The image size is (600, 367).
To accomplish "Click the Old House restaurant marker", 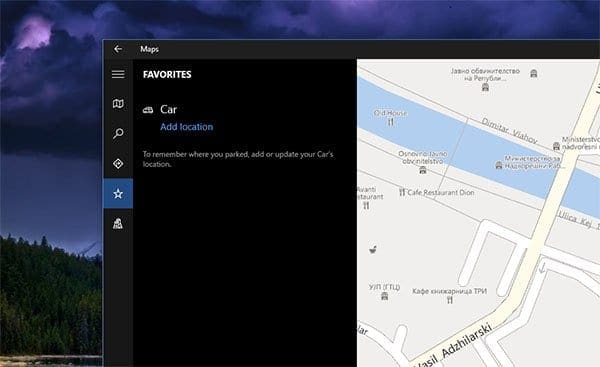I will pyautogui.click(x=390, y=122).
